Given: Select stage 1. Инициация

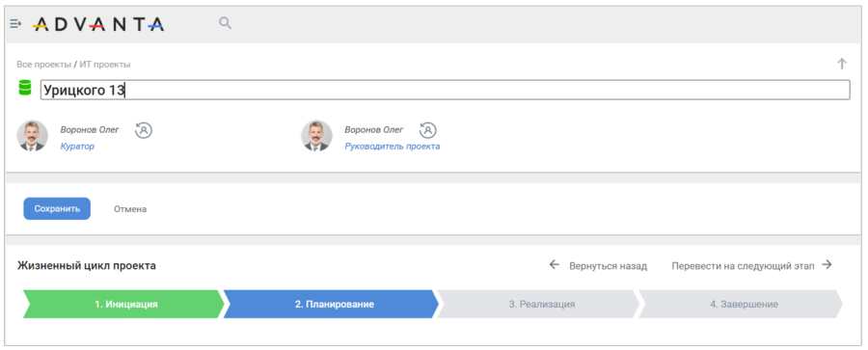Looking at the screenshot, I should 123,304.
